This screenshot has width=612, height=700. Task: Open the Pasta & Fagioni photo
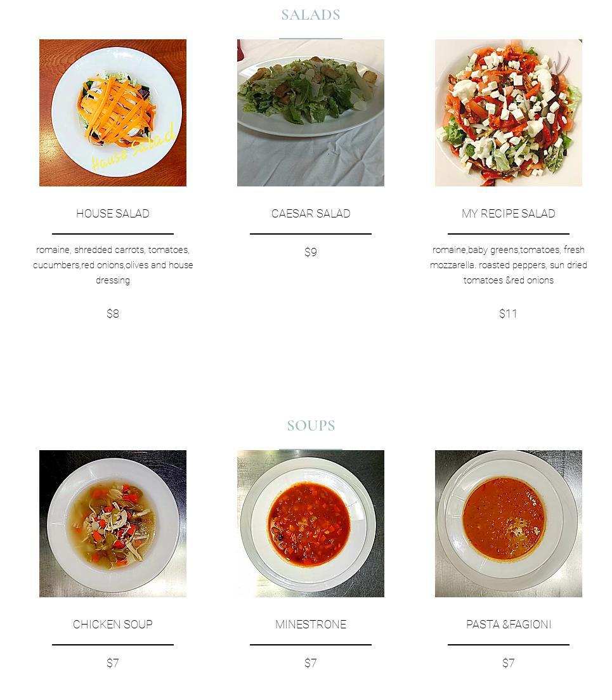click(x=509, y=523)
